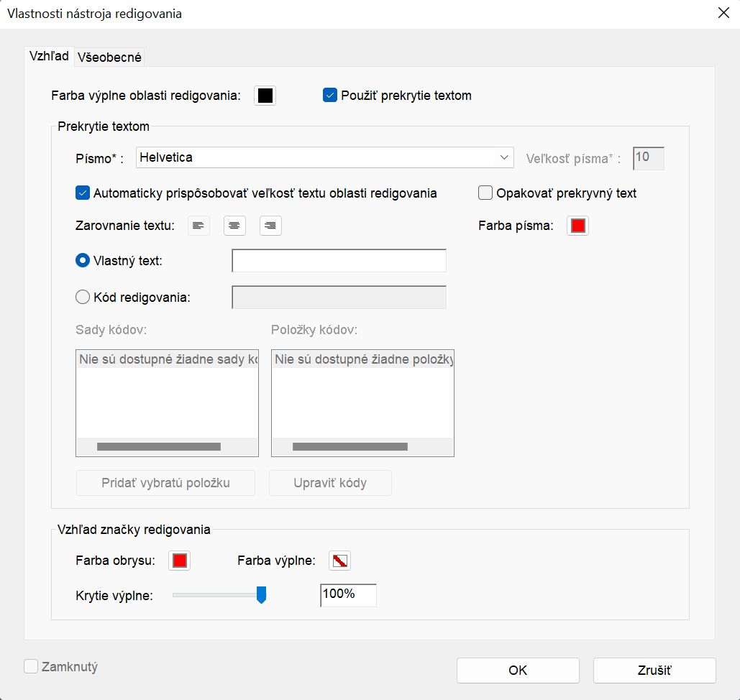This screenshot has width=740, height=700.
Task: Click the custom text input field
Action: pos(339,261)
